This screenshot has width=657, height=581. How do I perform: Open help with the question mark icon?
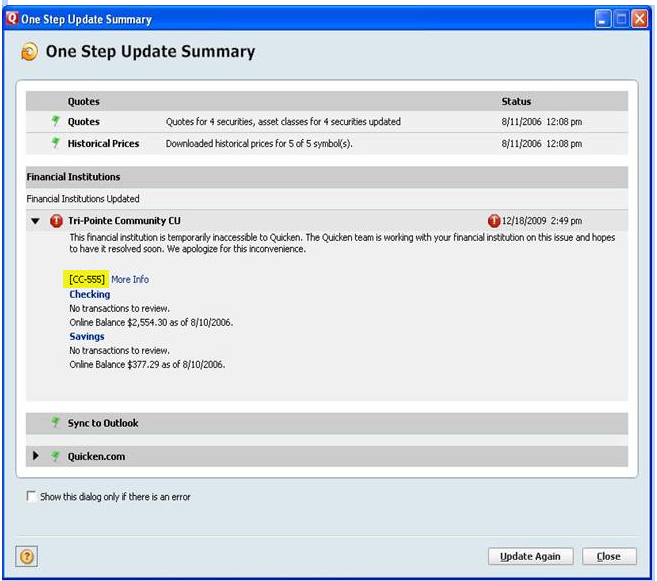pos(26,556)
